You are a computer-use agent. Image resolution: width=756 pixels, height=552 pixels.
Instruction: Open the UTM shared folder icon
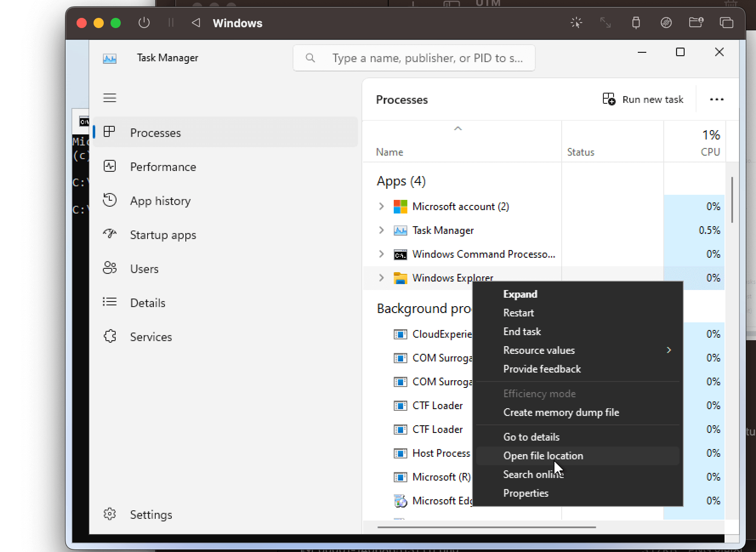[x=696, y=23]
